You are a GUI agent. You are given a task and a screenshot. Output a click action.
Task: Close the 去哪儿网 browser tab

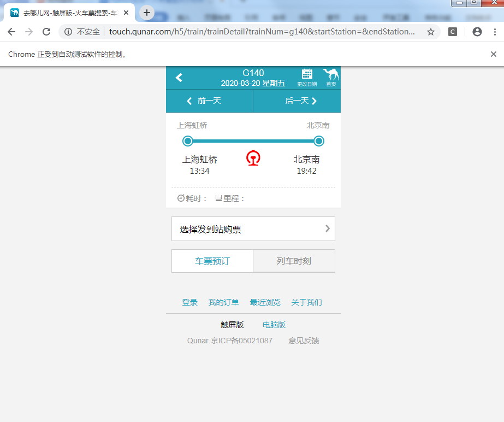[126, 13]
